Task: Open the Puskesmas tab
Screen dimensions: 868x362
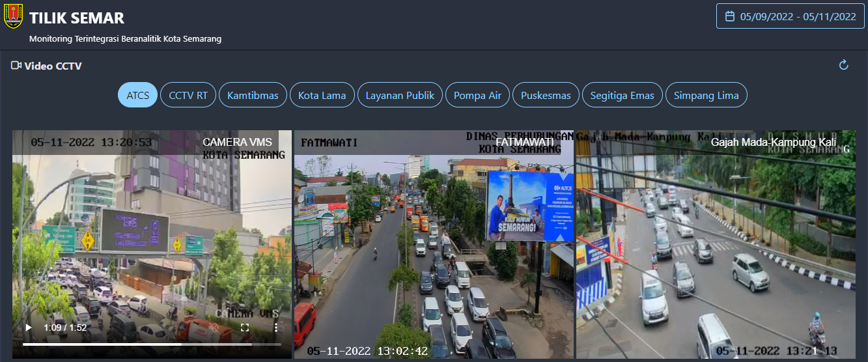Action: [x=546, y=95]
